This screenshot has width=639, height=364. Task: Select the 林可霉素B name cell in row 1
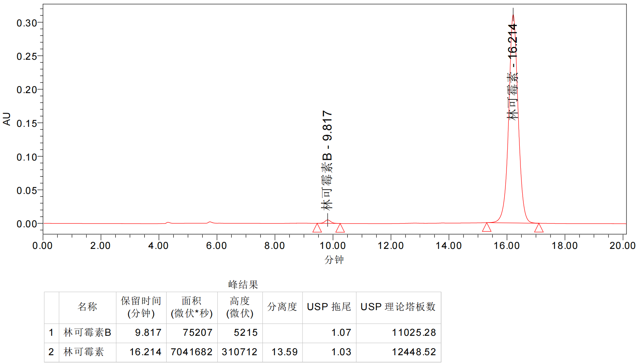tap(87, 332)
